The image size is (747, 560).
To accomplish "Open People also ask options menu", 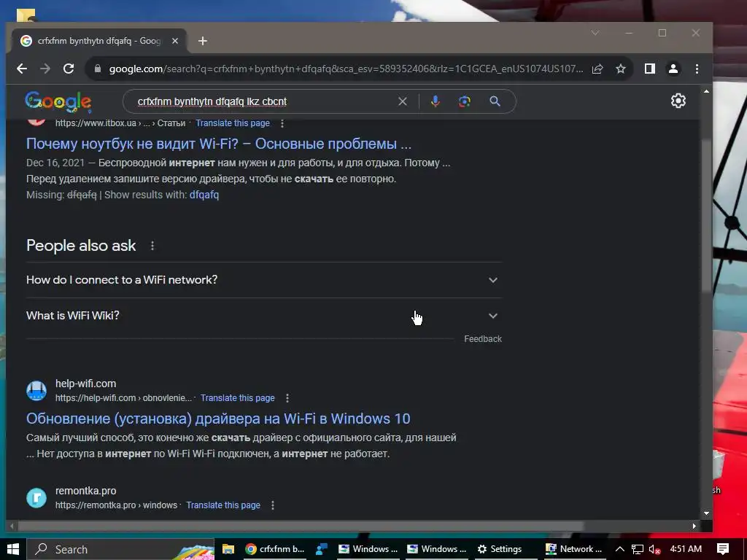I will point(152,246).
